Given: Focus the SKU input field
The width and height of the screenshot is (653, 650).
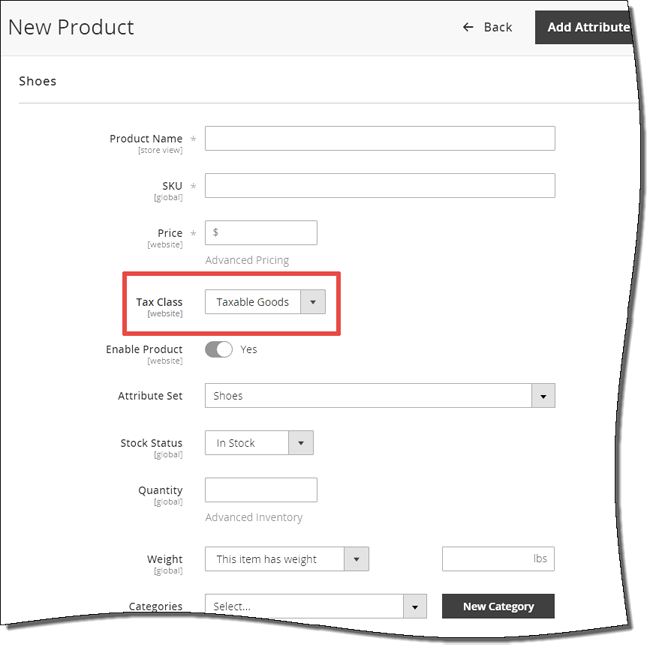Looking at the screenshot, I should pyautogui.click(x=380, y=186).
